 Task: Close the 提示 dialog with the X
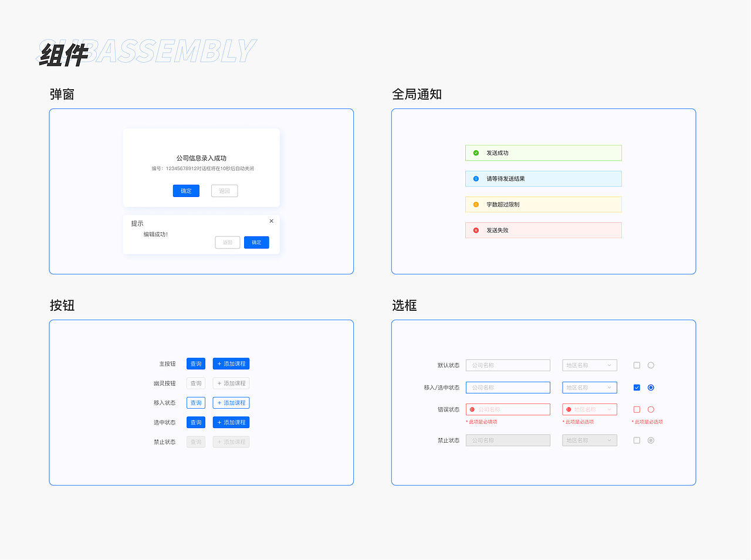[x=271, y=221]
